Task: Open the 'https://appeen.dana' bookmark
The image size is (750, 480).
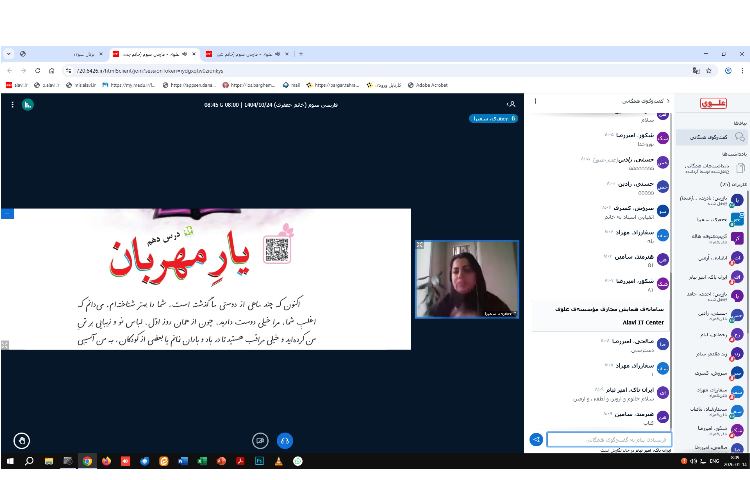Action: point(189,85)
